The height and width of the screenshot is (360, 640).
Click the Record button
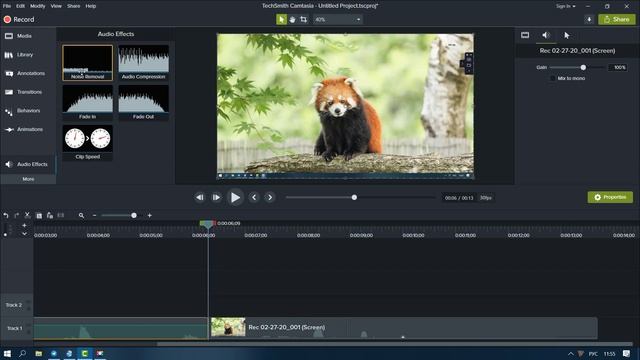tap(19, 19)
